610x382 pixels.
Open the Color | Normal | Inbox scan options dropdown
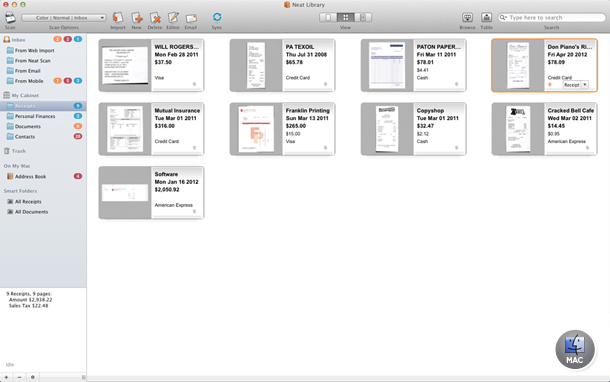point(63,18)
